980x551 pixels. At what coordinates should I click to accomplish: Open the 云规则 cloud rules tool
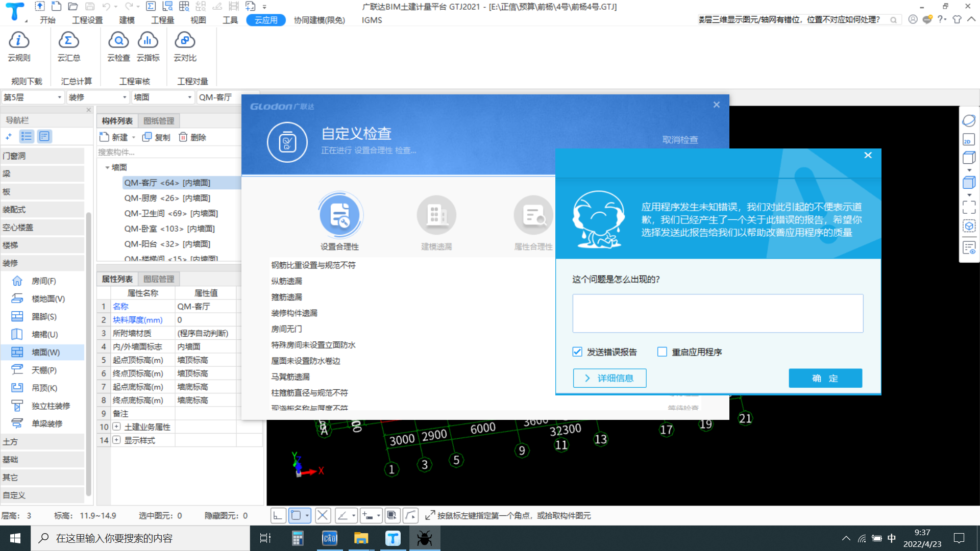coord(19,46)
